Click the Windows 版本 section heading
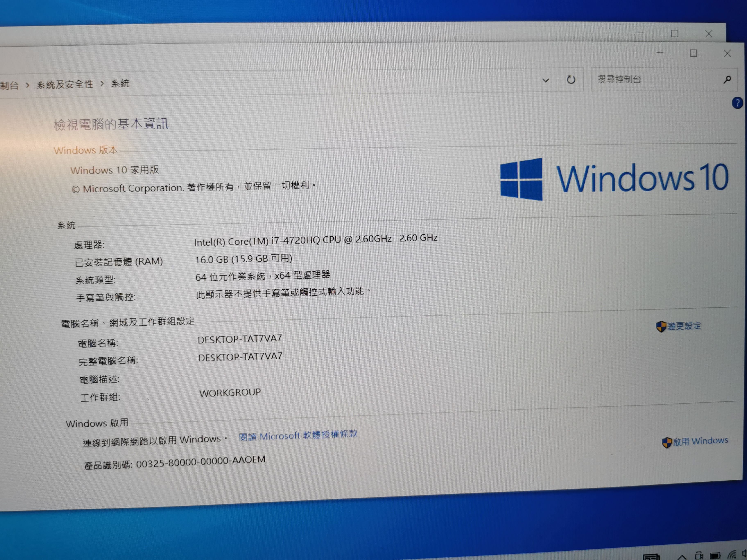The image size is (747, 560). (85, 150)
